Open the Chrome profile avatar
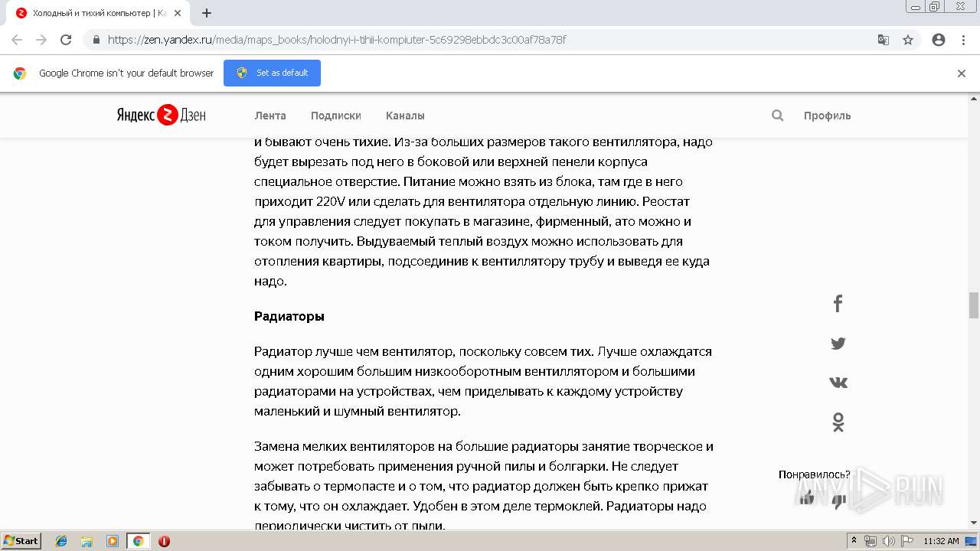Image resolution: width=980 pixels, height=551 pixels. point(939,40)
